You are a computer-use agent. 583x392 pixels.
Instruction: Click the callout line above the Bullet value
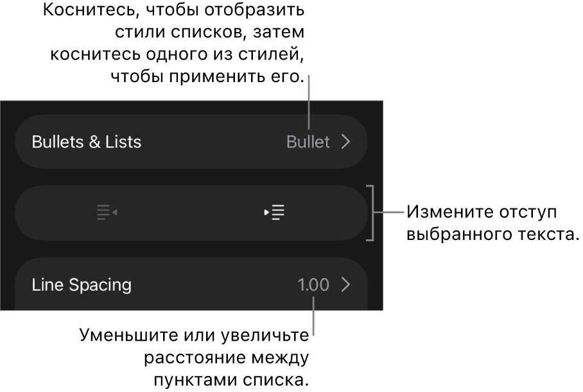[309, 101]
